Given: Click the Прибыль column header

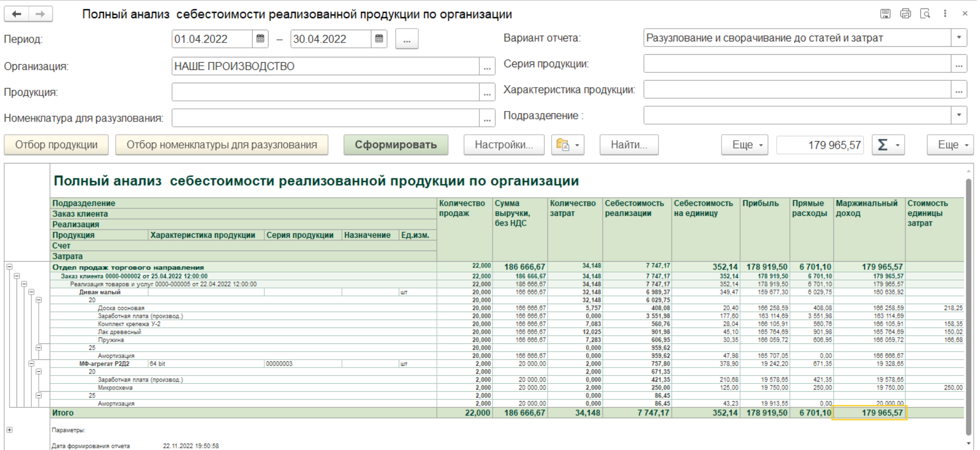Looking at the screenshot, I should pyautogui.click(x=765, y=229).
